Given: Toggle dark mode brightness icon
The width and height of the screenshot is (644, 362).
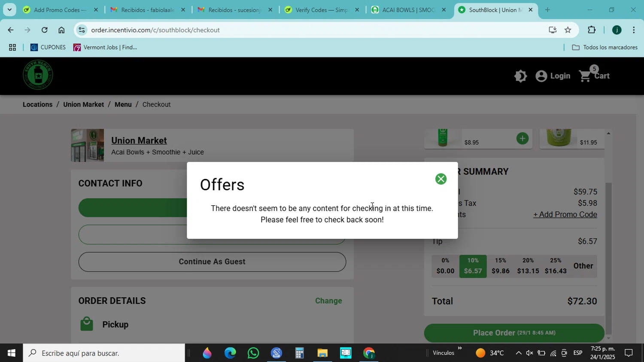Looking at the screenshot, I should 520,76.
